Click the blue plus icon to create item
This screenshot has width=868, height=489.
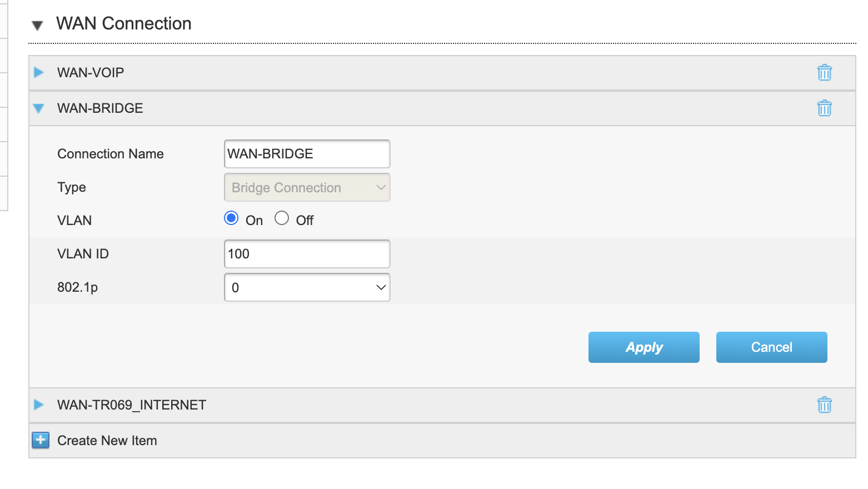[41, 440]
